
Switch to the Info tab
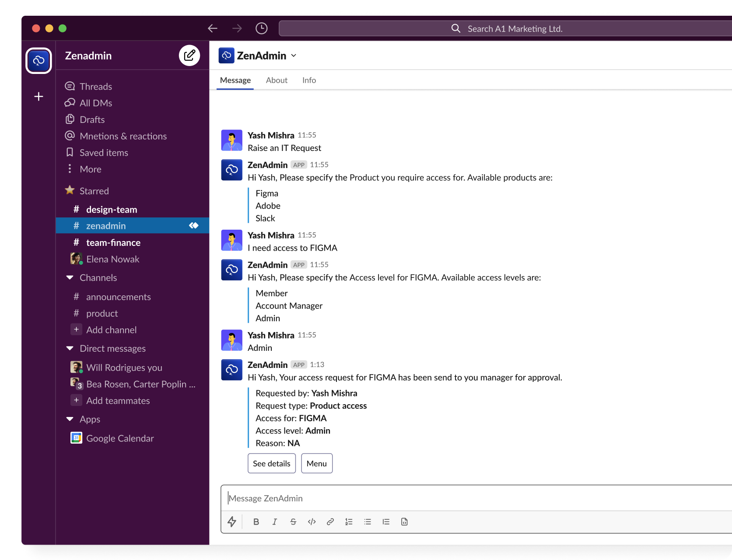(309, 80)
